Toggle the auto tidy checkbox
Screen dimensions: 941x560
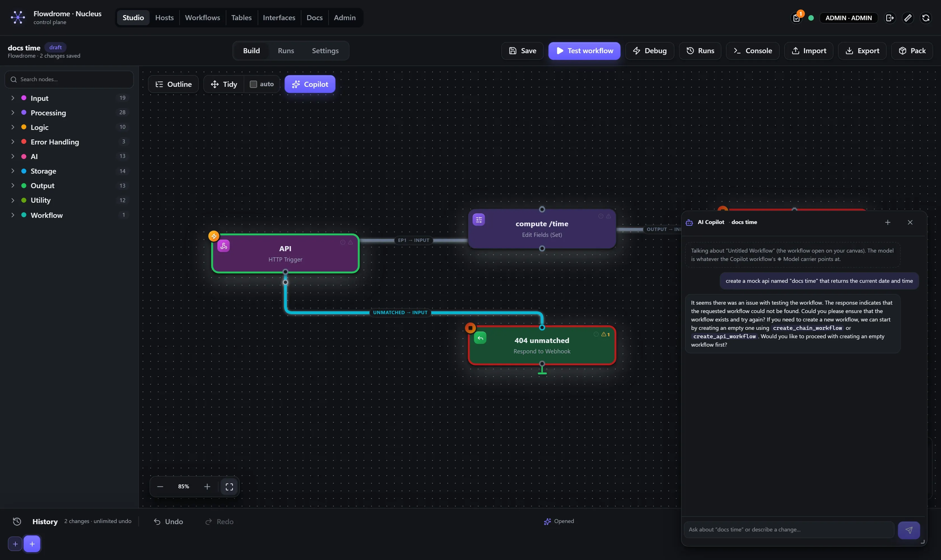click(253, 84)
